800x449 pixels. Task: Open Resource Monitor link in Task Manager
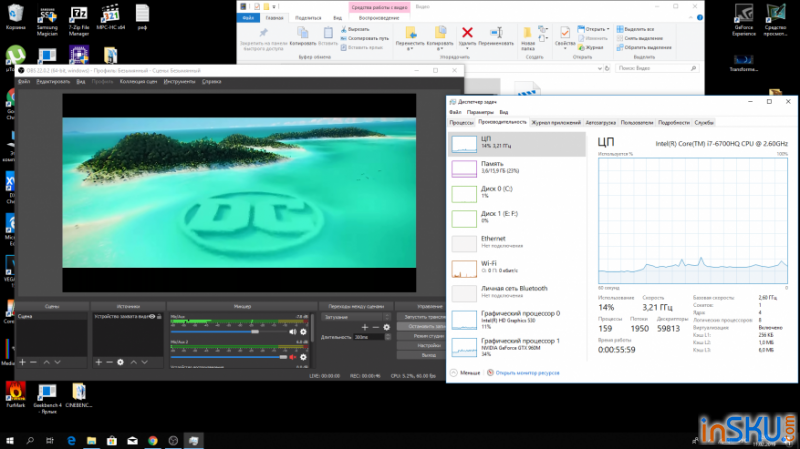528,373
